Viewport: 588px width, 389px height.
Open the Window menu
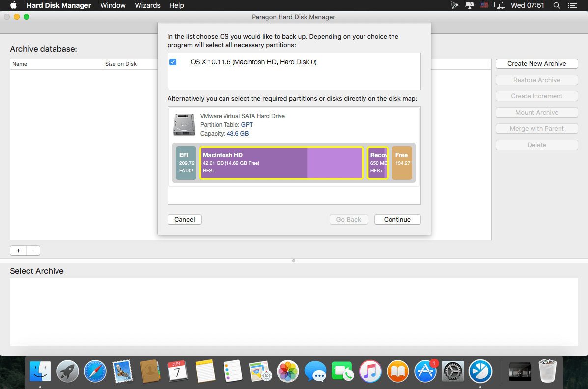tap(113, 5)
